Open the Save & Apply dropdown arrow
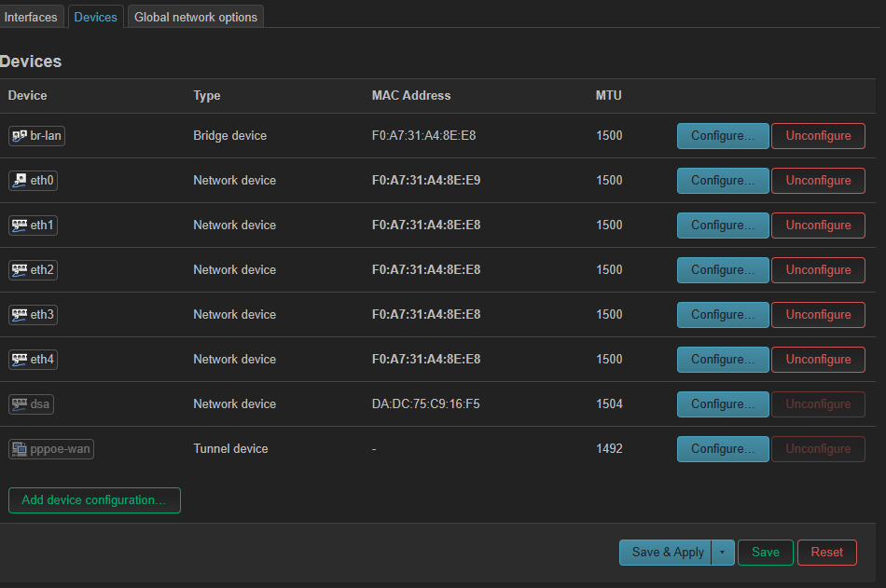The image size is (886, 588). point(722,553)
